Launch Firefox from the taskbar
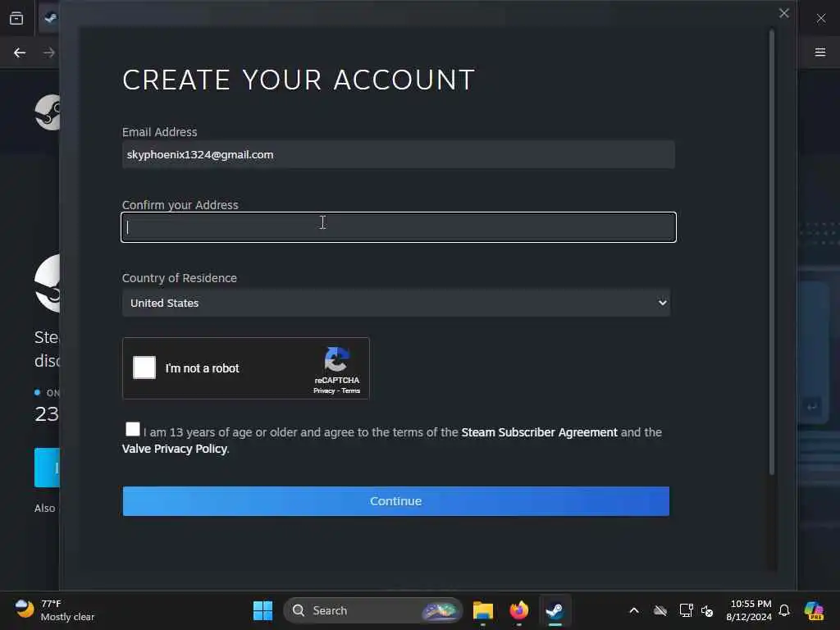840x630 pixels. click(518, 610)
